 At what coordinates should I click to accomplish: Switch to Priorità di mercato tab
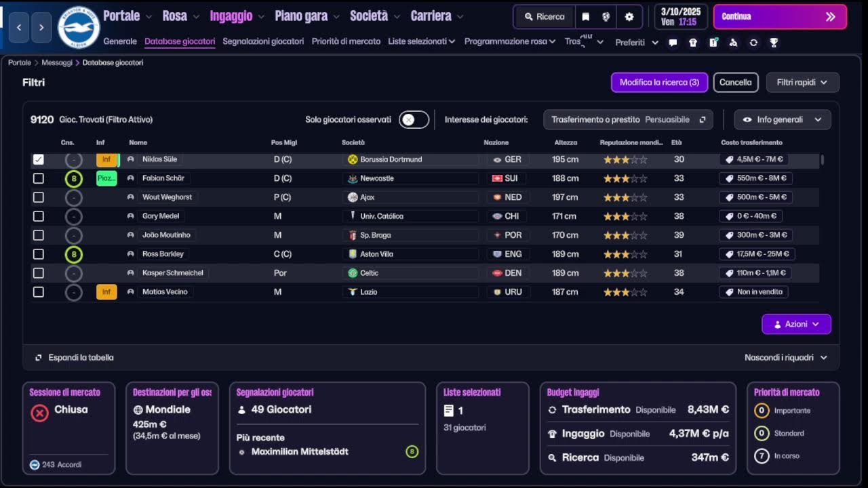pos(346,41)
